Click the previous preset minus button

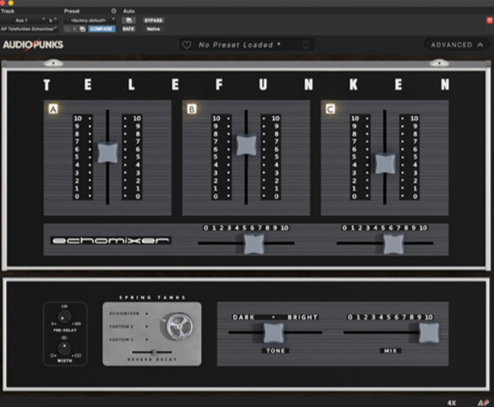click(x=68, y=29)
